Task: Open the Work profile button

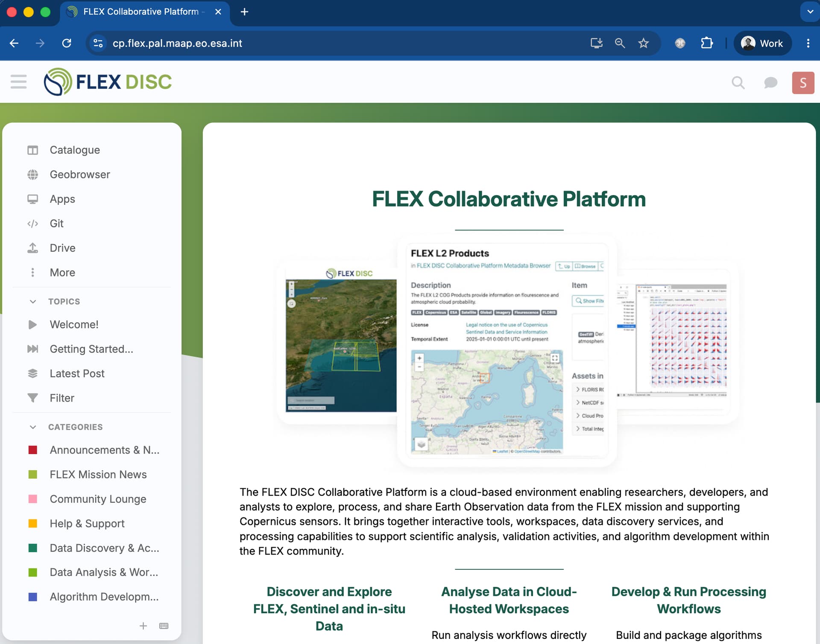Action: coord(762,43)
